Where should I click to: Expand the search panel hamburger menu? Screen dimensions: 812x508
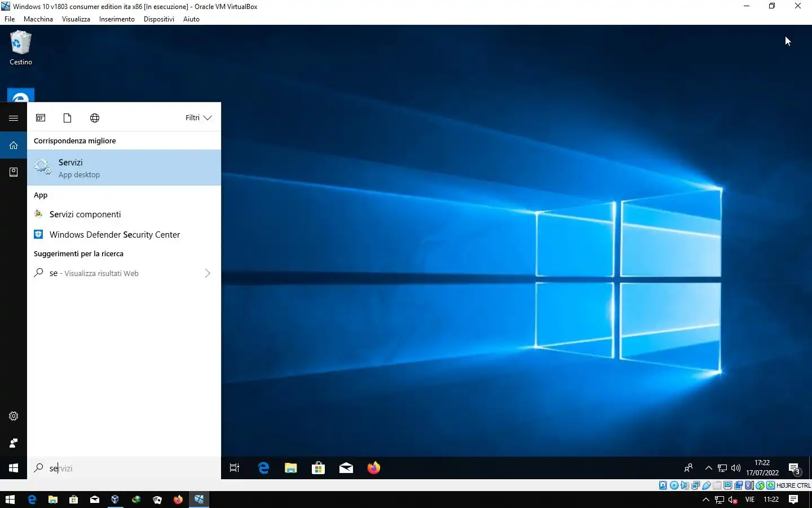point(14,118)
